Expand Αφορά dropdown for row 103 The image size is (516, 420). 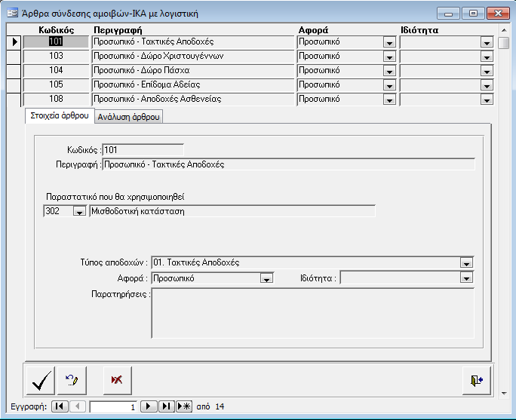click(x=389, y=57)
